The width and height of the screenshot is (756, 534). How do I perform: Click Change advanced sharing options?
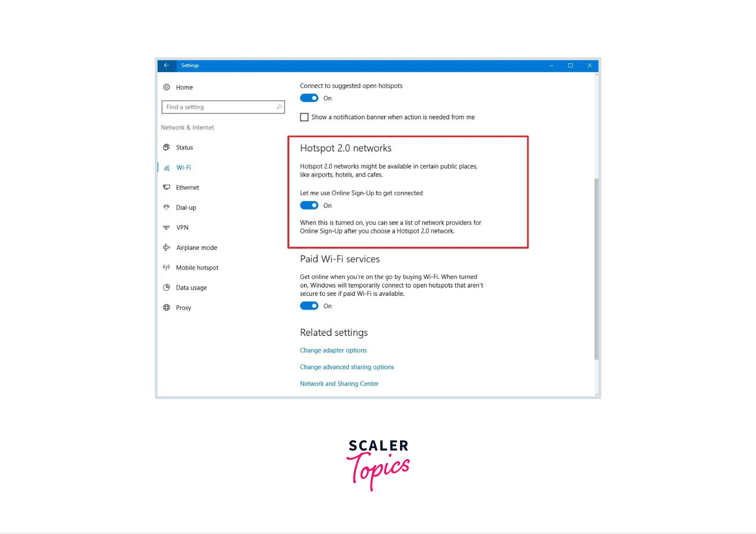(347, 367)
